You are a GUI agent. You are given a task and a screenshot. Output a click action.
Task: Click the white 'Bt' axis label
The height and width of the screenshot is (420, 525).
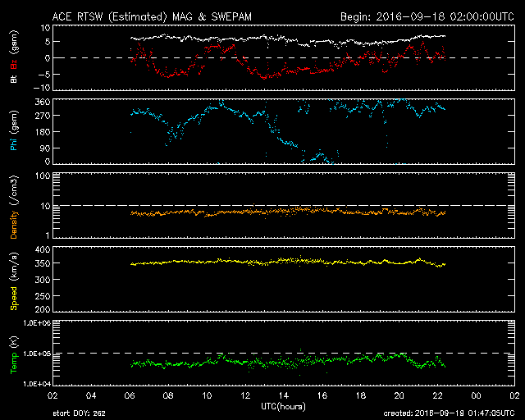14,79
